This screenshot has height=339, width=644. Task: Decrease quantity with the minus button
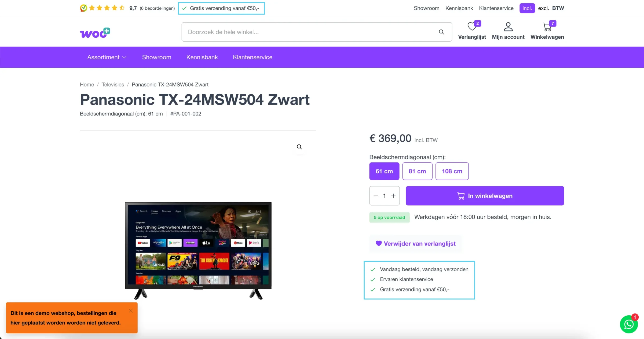[x=376, y=196]
